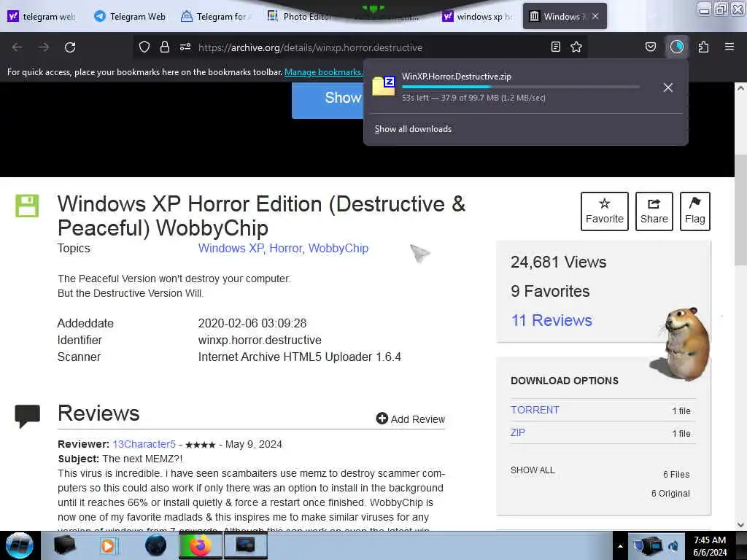Image resolution: width=747 pixels, height=560 pixels.
Task: Open site permissions icon in address bar
Action: pyautogui.click(x=185, y=47)
